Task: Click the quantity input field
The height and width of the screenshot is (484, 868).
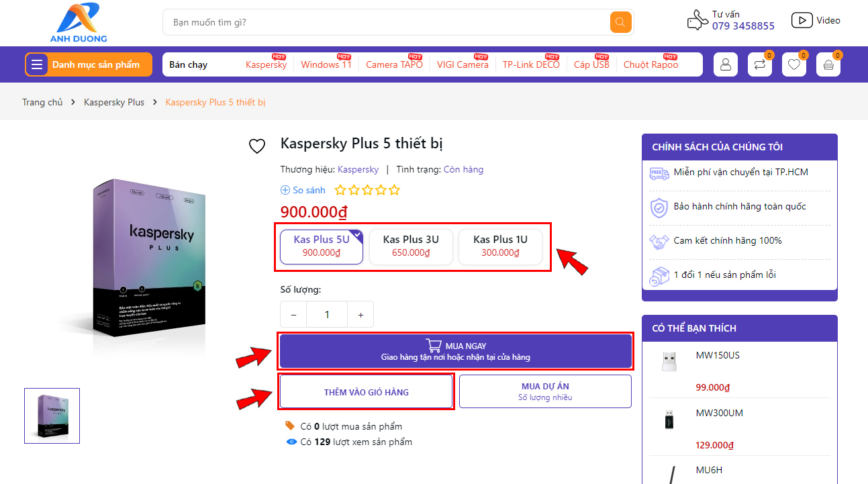Action: (327, 314)
